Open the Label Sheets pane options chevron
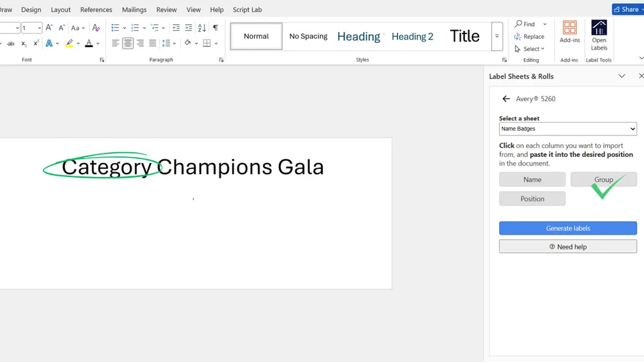 coord(622,76)
